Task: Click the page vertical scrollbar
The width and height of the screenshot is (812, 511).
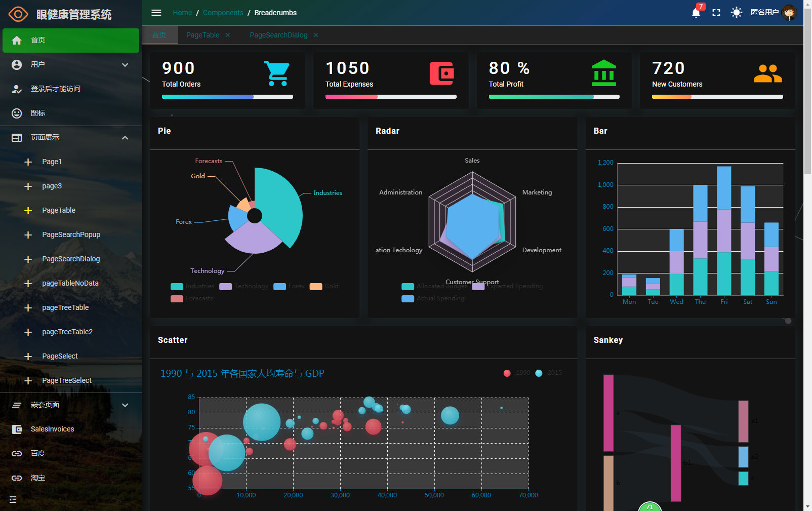Action: pos(808,91)
